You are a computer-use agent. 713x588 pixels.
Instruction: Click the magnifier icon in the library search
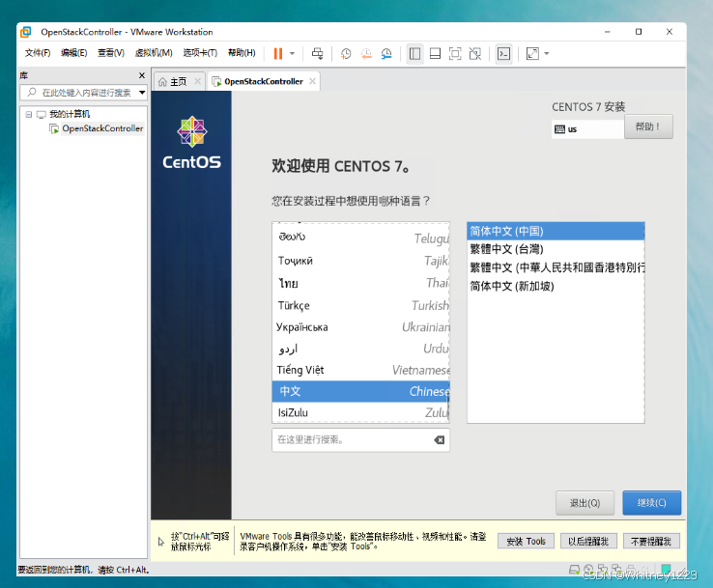pos(31,93)
